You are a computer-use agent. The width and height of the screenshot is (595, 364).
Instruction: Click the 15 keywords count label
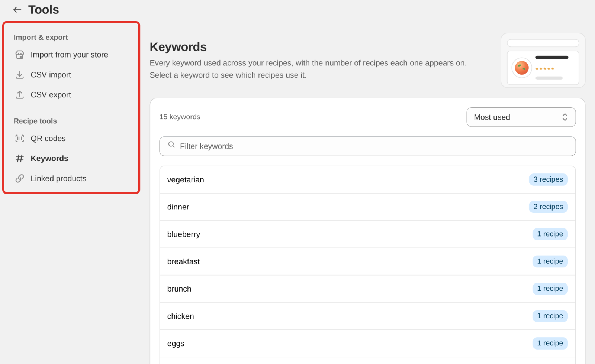pyautogui.click(x=180, y=117)
